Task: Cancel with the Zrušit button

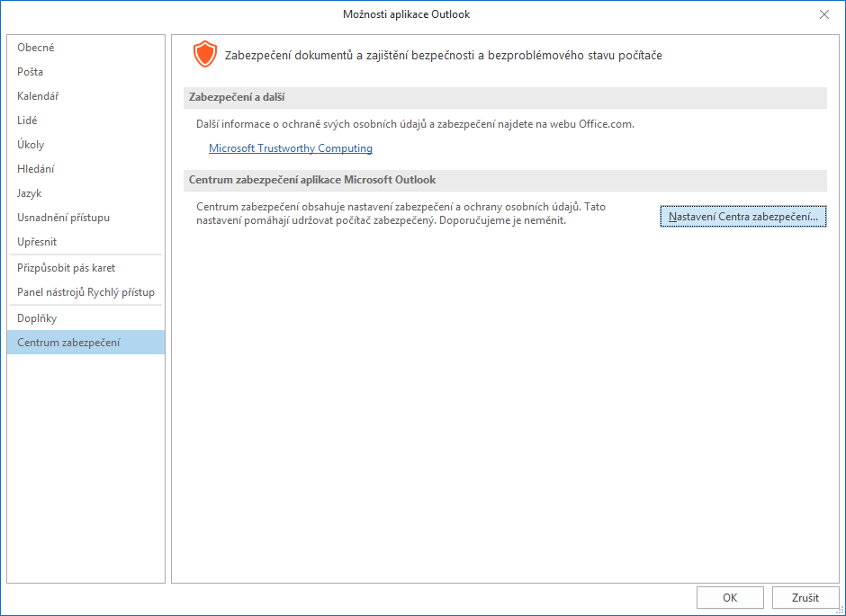Action: click(x=805, y=598)
